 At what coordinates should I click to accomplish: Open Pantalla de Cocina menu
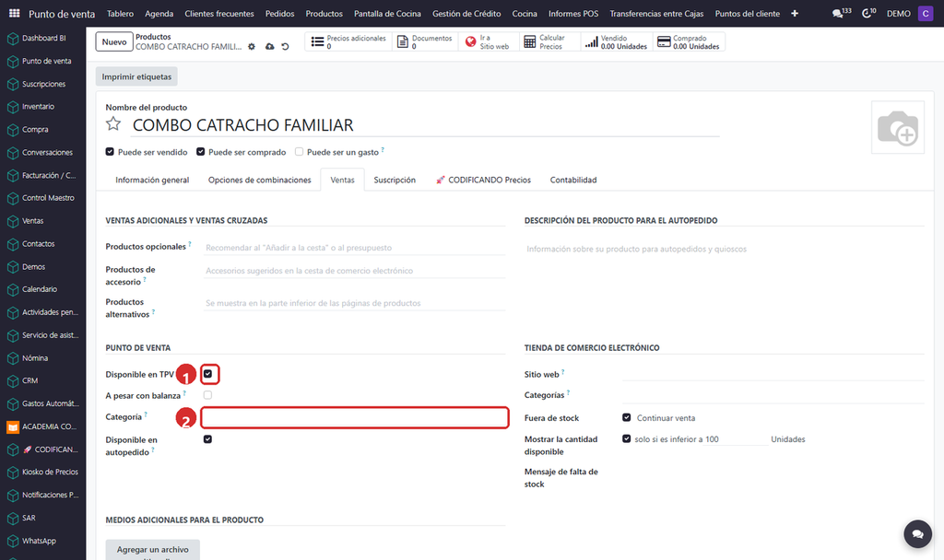click(387, 13)
